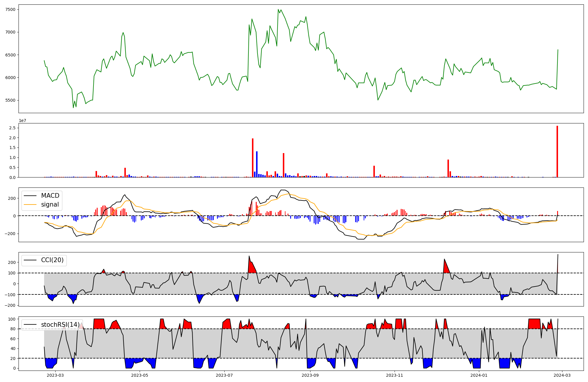Screen dimensions: 588x382
Task: Click the signal legend label
Action: (x=50, y=205)
